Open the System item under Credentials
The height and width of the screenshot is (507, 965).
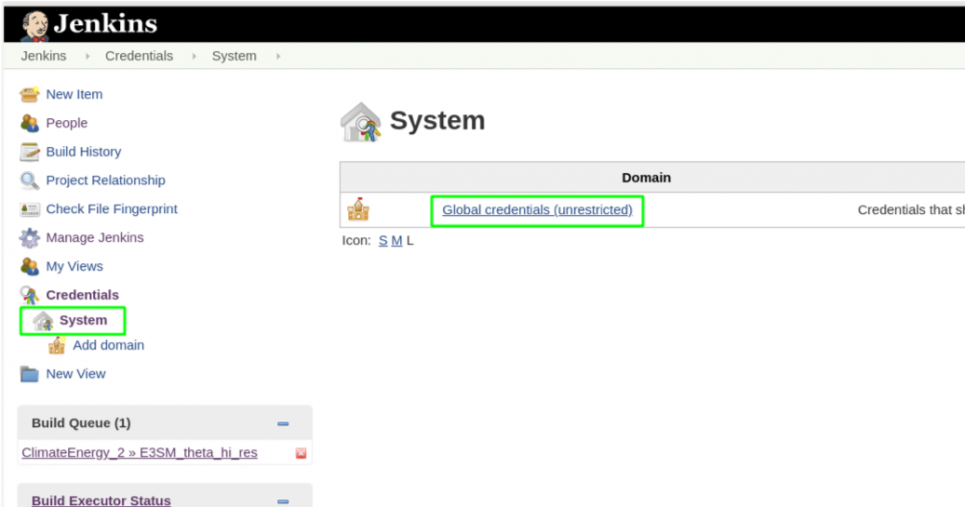click(82, 321)
